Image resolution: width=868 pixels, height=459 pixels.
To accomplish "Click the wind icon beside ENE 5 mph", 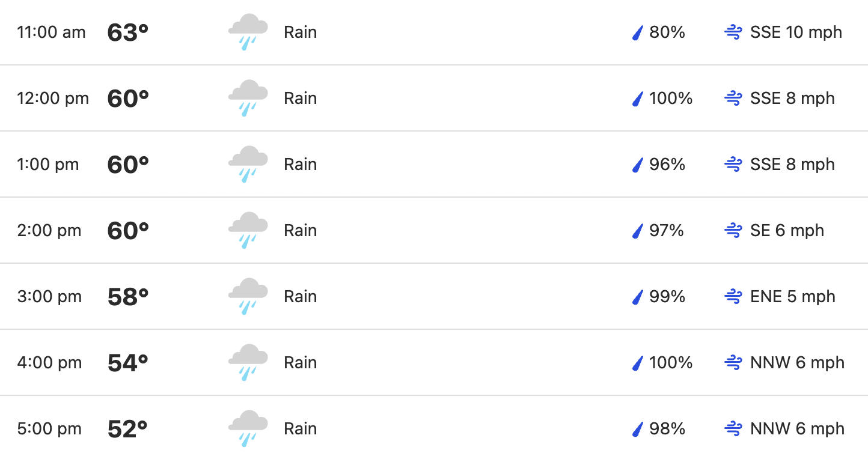I will [x=733, y=297].
